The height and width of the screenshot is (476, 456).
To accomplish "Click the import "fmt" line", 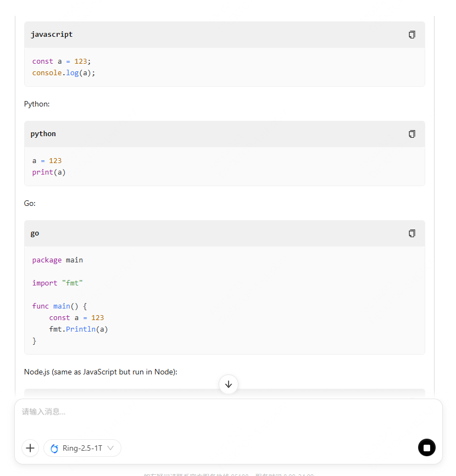I will pyautogui.click(x=57, y=283).
